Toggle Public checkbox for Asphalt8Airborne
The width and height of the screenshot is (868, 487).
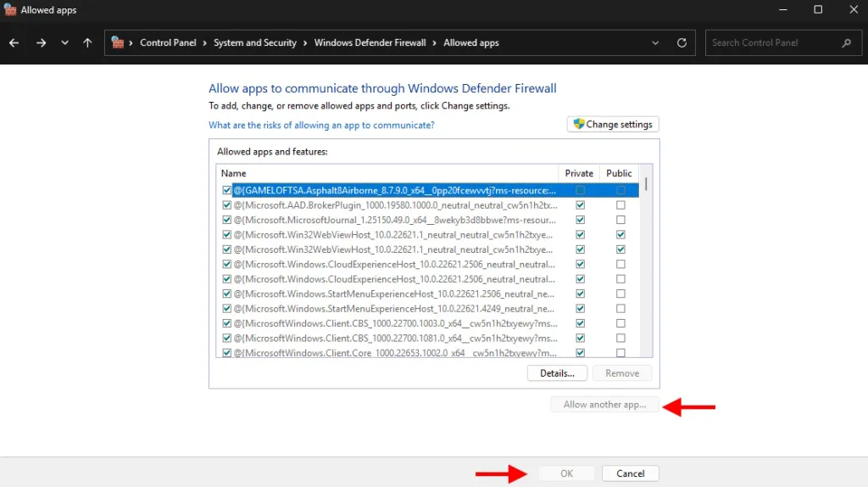[x=620, y=190]
